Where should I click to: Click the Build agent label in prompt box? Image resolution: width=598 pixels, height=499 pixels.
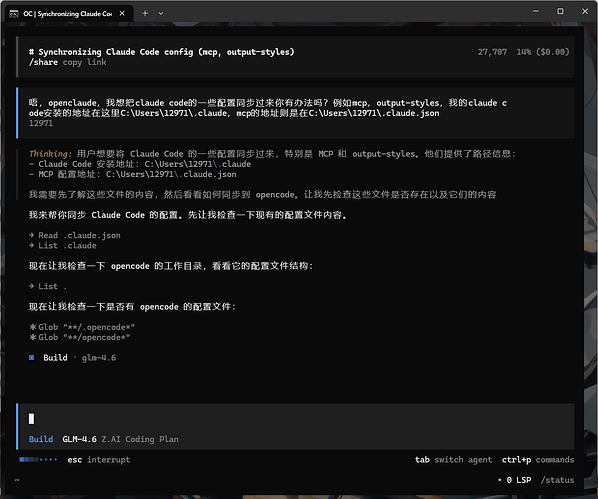[x=41, y=439]
